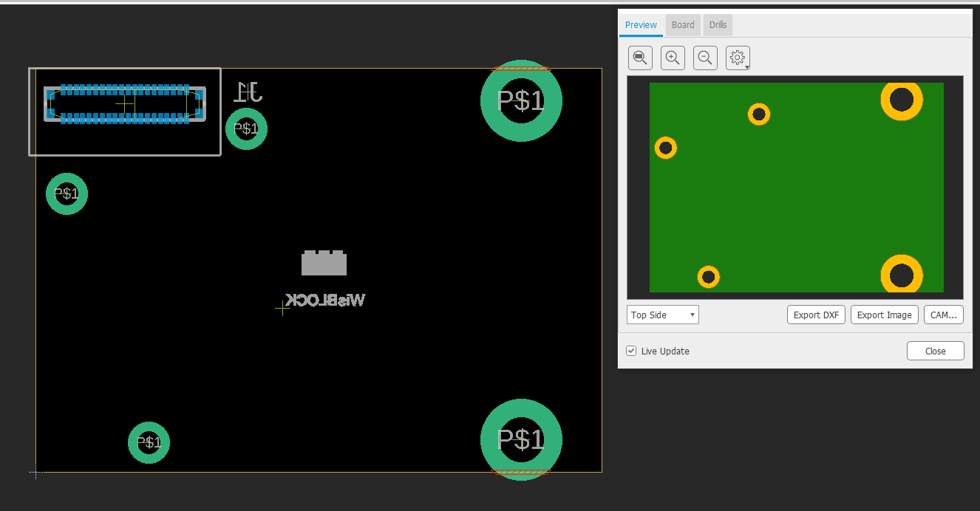This screenshot has height=511, width=980.
Task: Click the Export DXF button
Action: [x=816, y=315]
